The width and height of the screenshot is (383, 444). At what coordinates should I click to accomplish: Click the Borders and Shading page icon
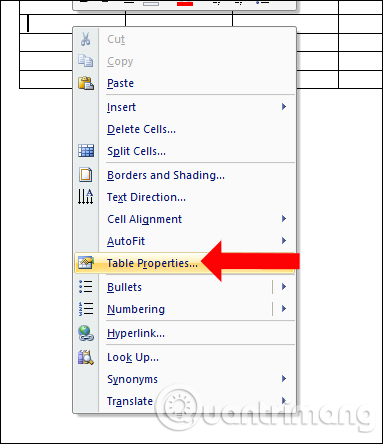(86, 175)
